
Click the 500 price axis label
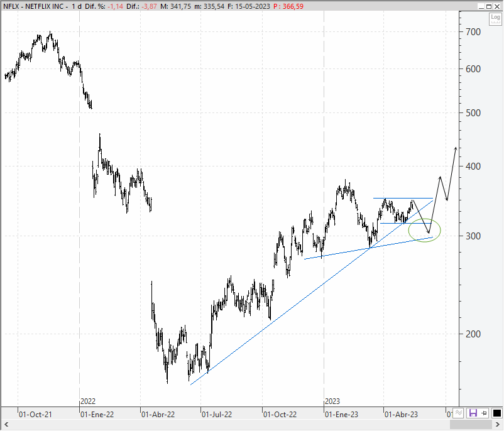pos(473,113)
